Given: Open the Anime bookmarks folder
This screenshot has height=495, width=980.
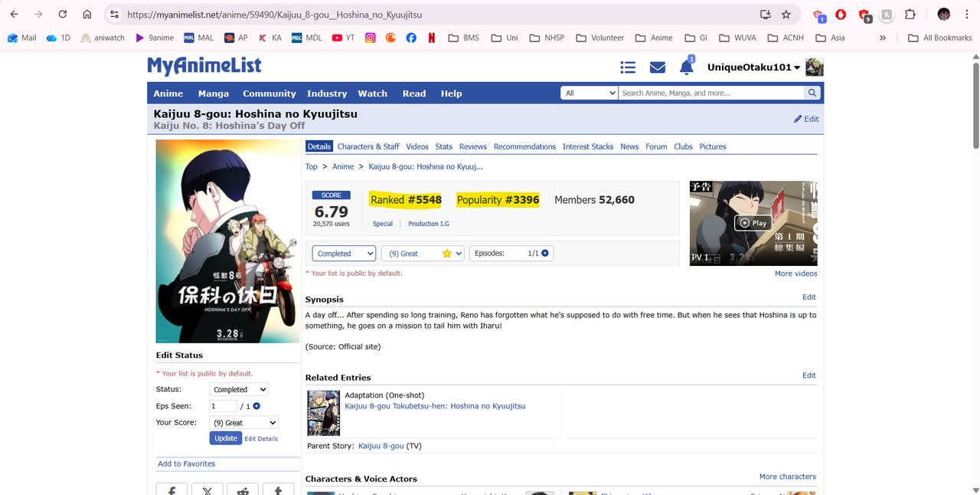Looking at the screenshot, I should pos(654,38).
